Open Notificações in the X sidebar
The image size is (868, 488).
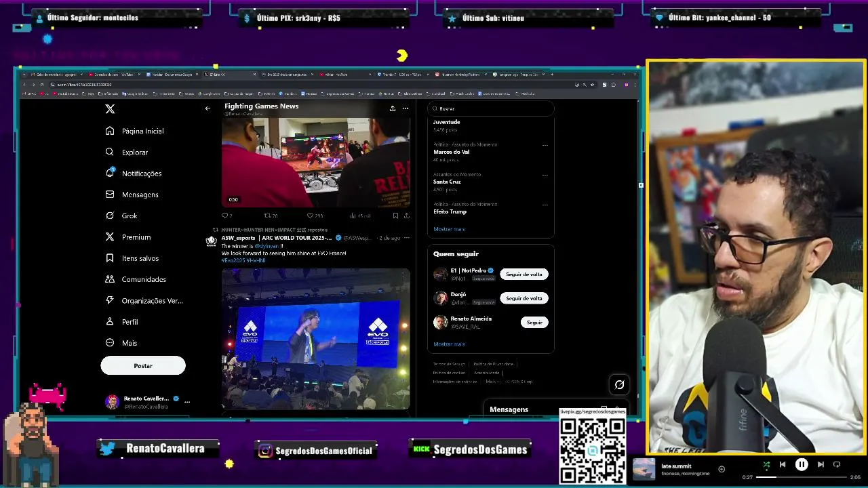(x=134, y=174)
